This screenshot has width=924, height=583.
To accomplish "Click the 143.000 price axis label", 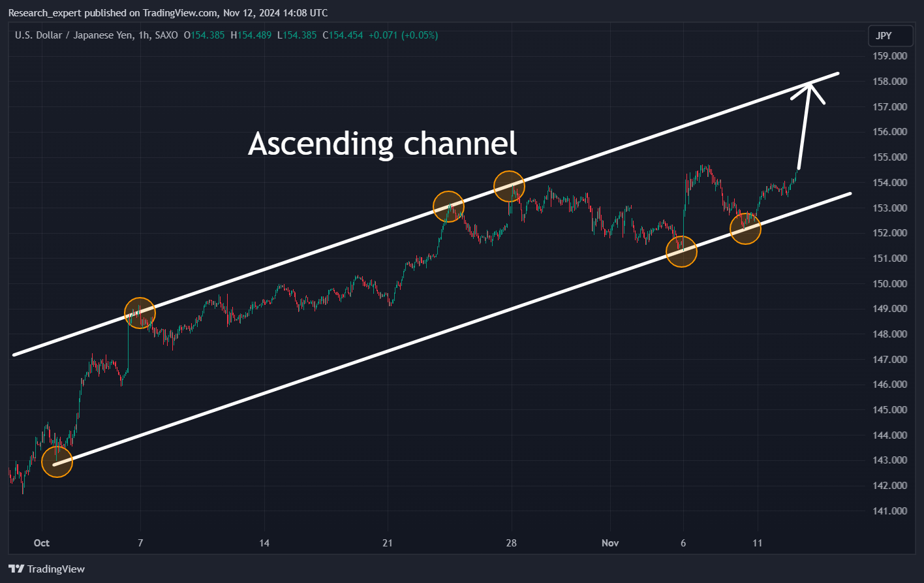I will click(x=890, y=460).
